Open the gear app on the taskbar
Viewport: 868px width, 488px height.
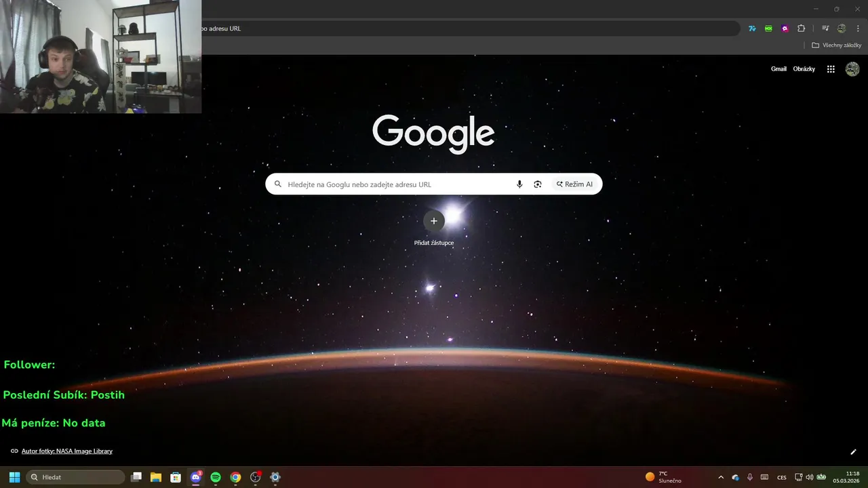tap(275, 477)
